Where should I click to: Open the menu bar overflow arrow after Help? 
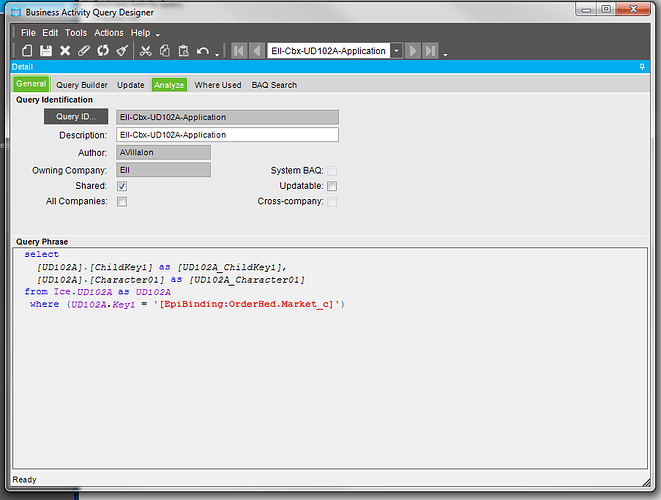coord(157,34)
